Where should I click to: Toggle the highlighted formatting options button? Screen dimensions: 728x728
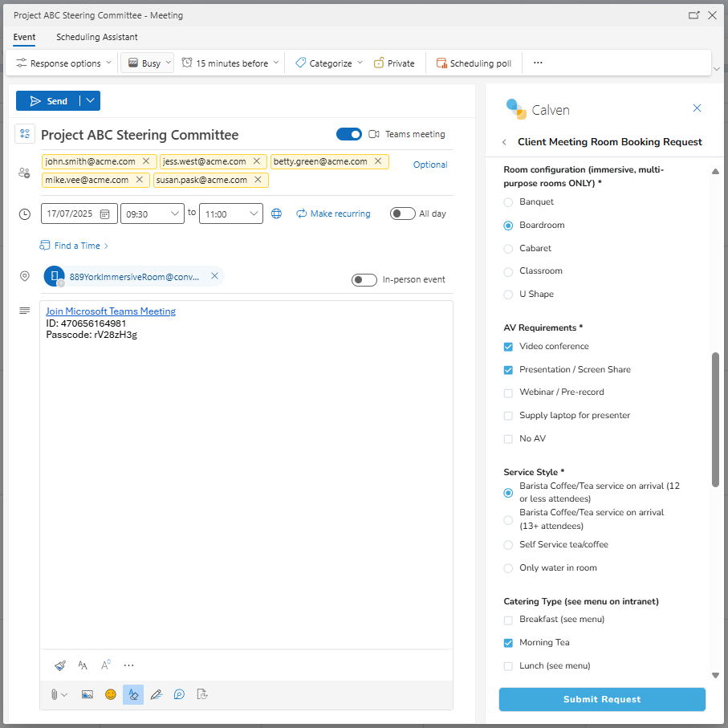[133, 694]
